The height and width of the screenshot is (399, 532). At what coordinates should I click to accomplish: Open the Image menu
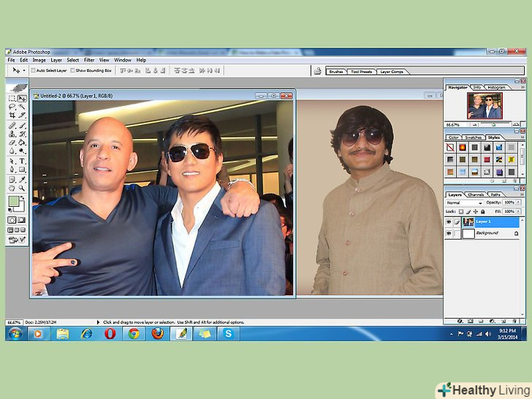click(39, 60)
